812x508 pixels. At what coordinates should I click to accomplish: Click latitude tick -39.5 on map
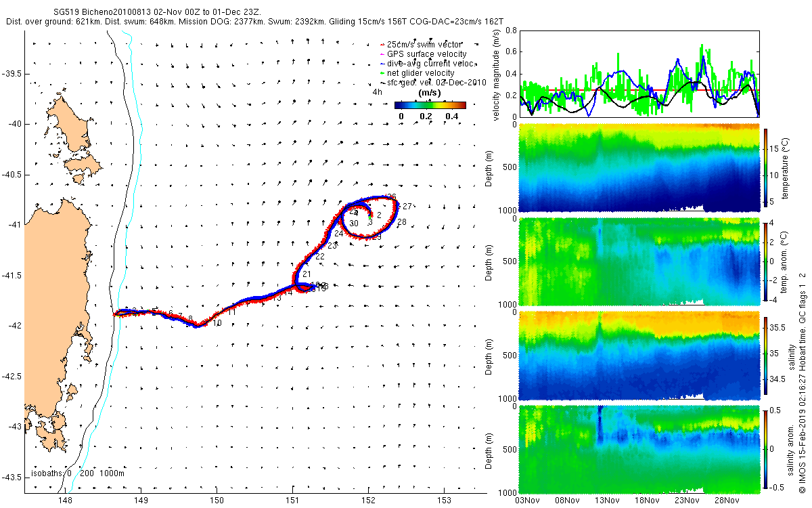[12, 73]
